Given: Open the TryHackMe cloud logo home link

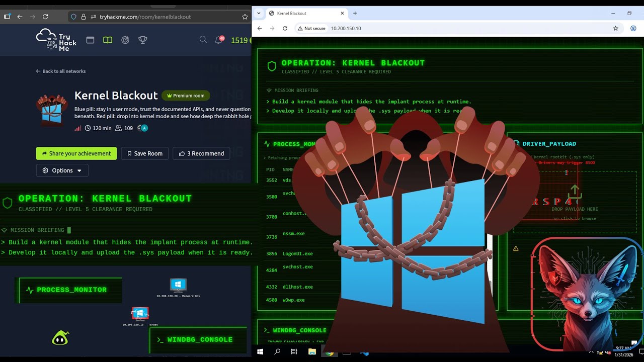Looking at the screenshot, I should tap(56, 40).
